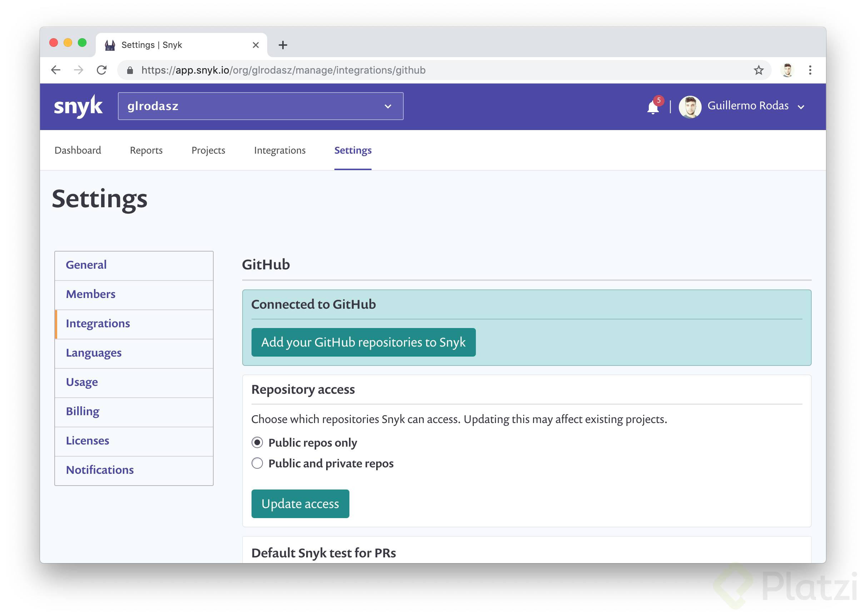The height and width of the screenshot is (616, 866).
Task: Click Guillermo Rodas profile picture
Action: [690, 106]
